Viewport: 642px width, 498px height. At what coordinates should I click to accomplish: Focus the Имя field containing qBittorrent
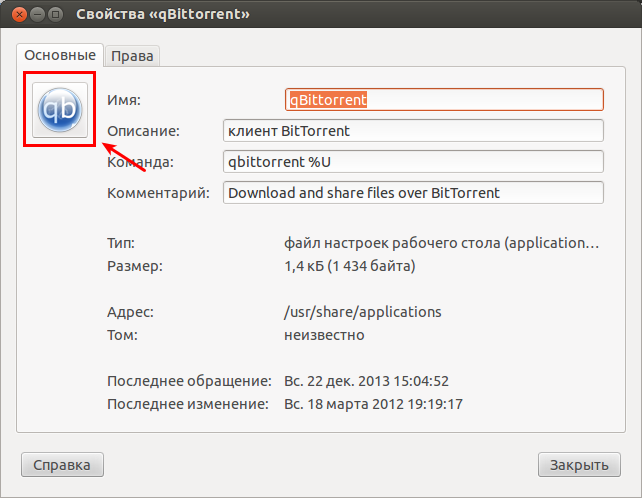pos(444,100)
